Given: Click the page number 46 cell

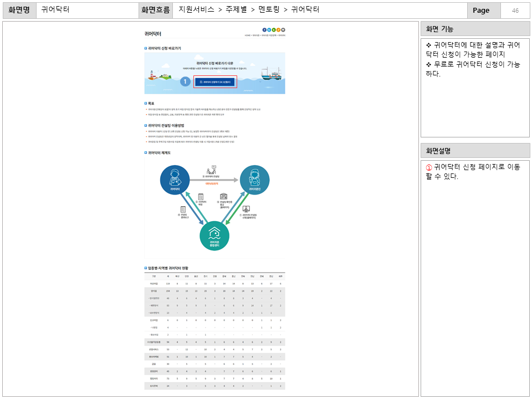Looking at the screenshot, I should click(515, 11).
